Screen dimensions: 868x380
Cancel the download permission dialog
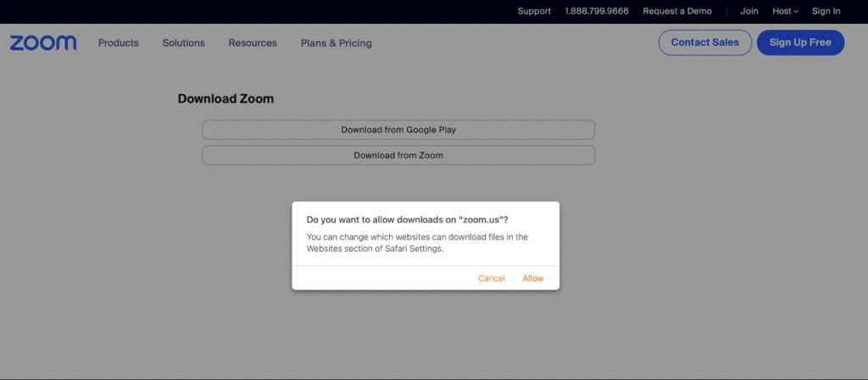[x=492, y=278]
